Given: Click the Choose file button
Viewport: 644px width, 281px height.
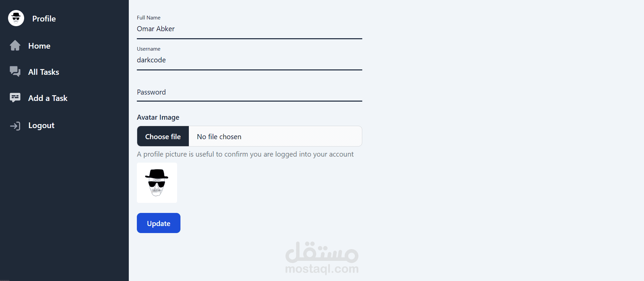Looking at the screenshot, I should (163, 136).
